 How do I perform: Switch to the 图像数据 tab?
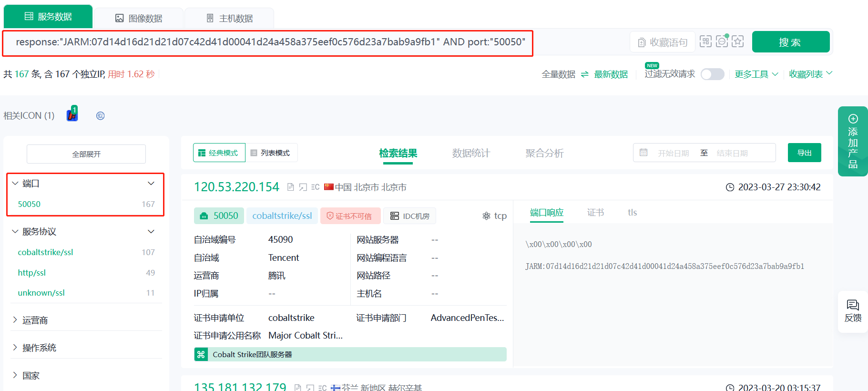139,19
